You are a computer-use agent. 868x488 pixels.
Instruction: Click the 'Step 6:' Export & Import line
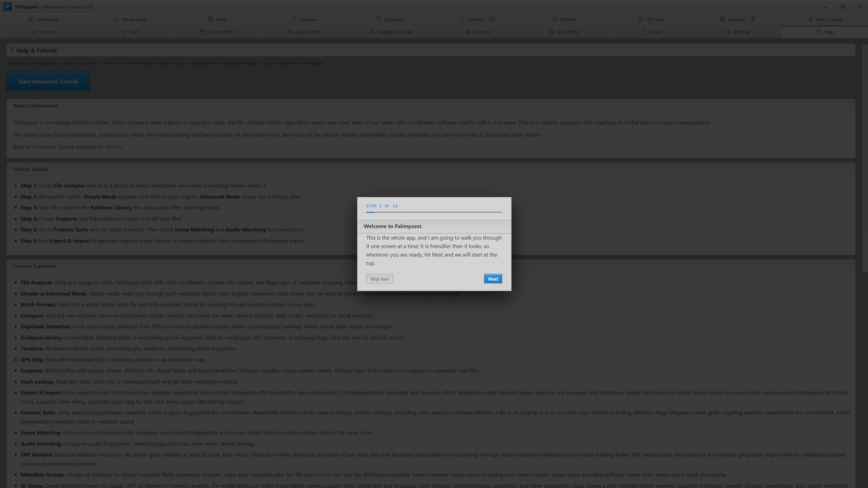(163, 241)
